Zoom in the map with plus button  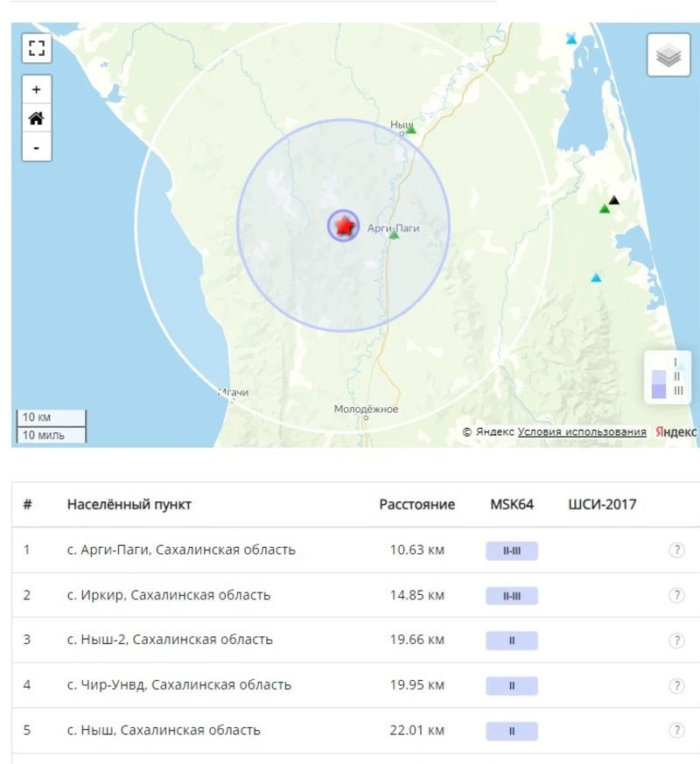pyautogui.click(x=36, y=90)
